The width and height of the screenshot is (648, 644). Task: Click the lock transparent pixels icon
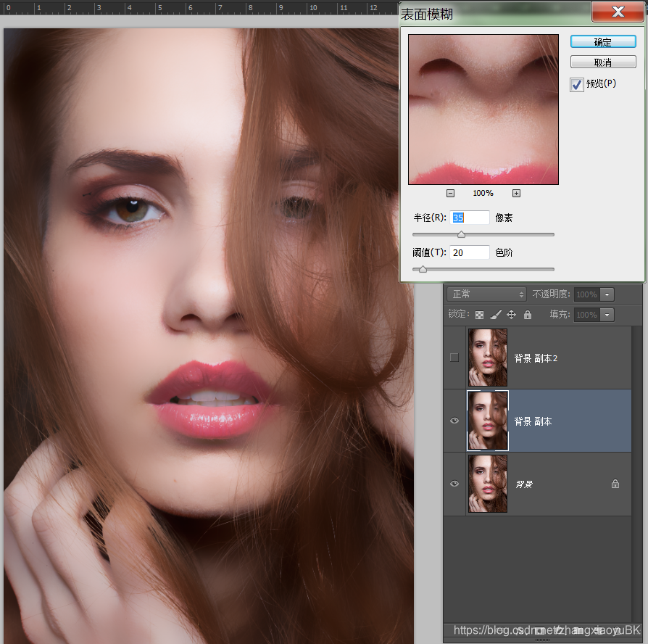point(479,315)
